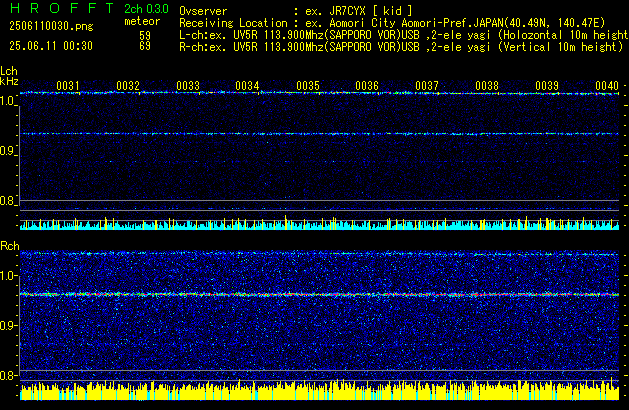
Task: Click the Lch 0.9 frequency tick label
Action: (x=8, y=151)
